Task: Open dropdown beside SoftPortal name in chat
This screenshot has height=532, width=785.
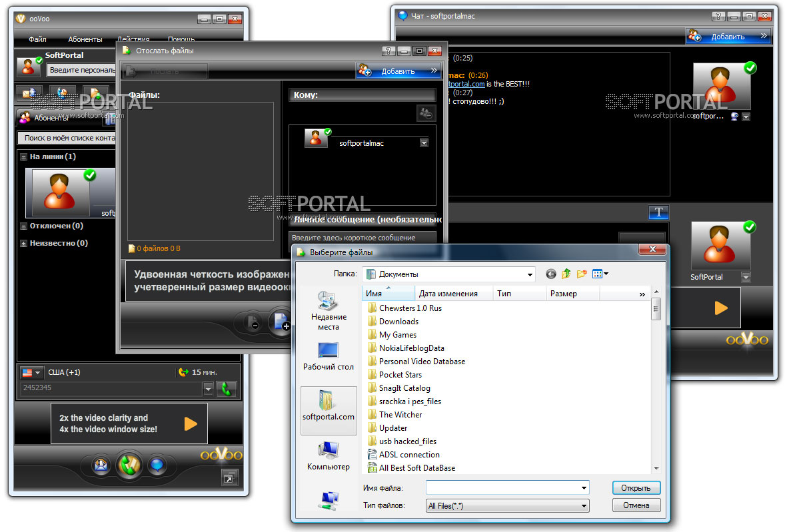Action: [x=746, y=277]
